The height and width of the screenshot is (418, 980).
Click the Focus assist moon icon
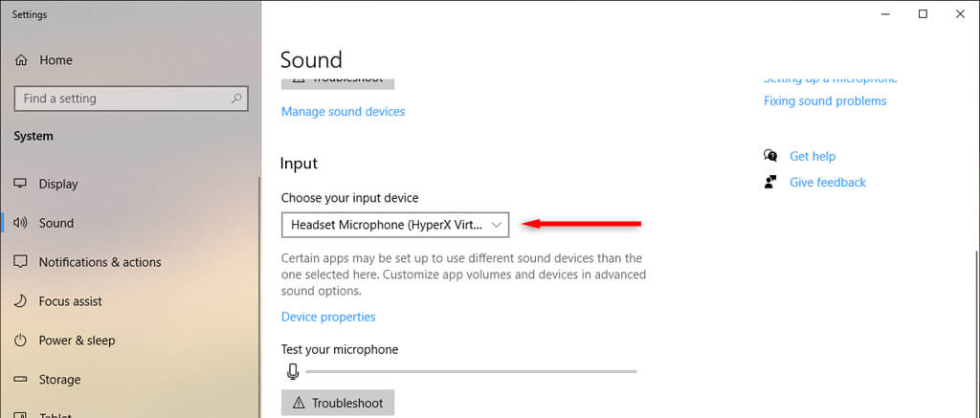21,301
